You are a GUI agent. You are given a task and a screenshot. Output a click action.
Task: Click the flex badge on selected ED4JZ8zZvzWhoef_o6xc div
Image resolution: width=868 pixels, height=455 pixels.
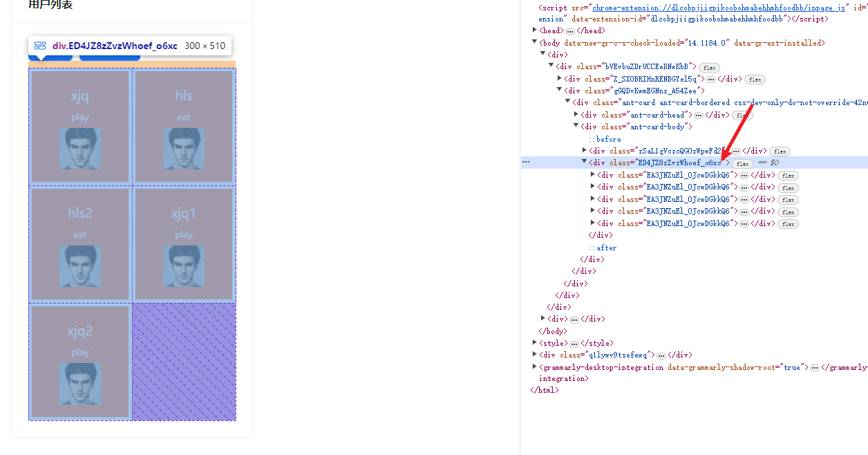tap(742, 164)
